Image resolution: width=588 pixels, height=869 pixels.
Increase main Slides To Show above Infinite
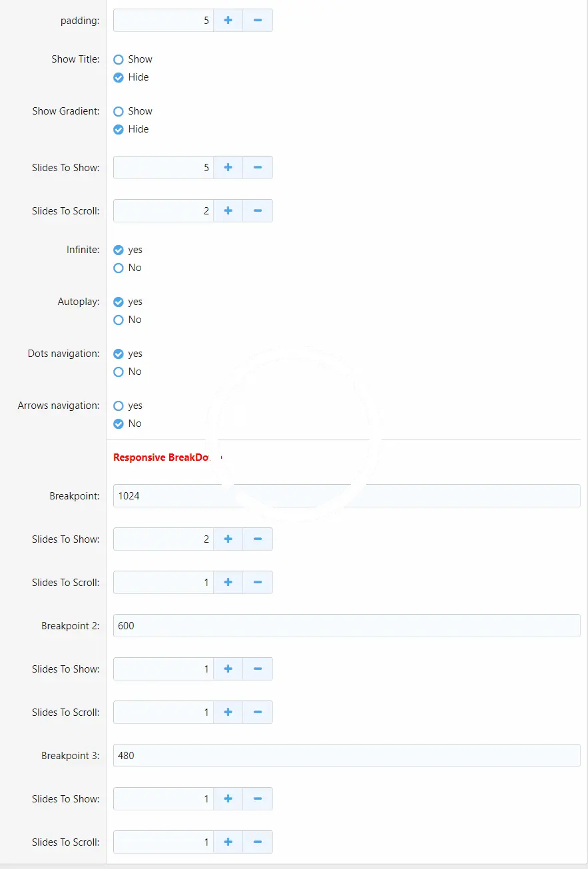[228, 168]
